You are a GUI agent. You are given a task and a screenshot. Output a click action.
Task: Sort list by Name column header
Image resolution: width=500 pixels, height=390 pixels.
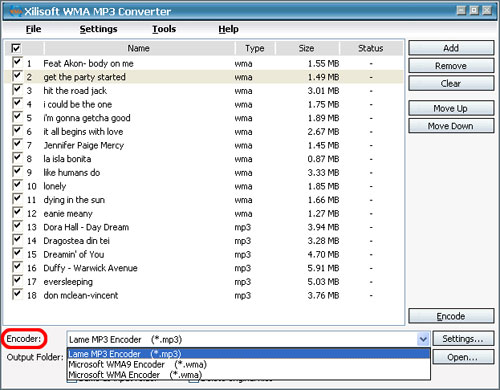click(139, 48)
